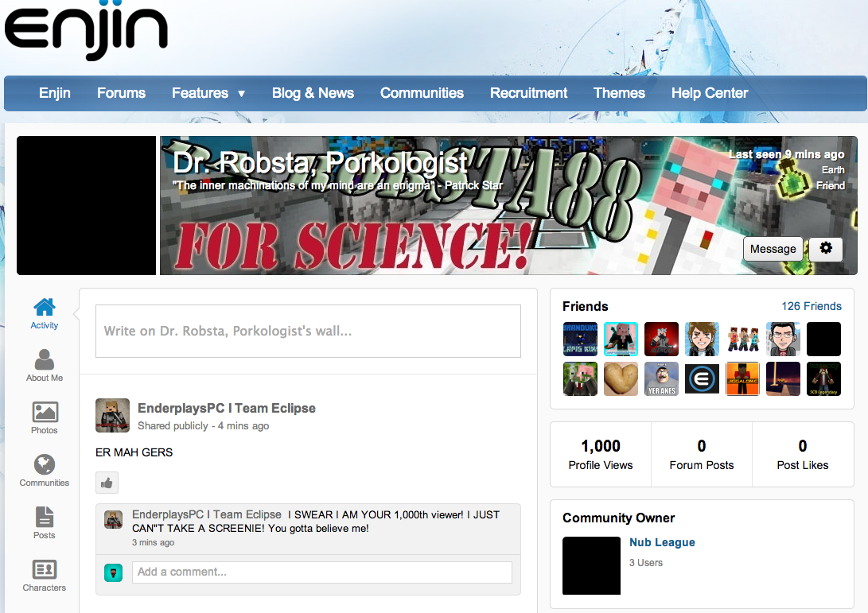
Task: Click the '4 mins ago' post timestamp
Action: 243,426
